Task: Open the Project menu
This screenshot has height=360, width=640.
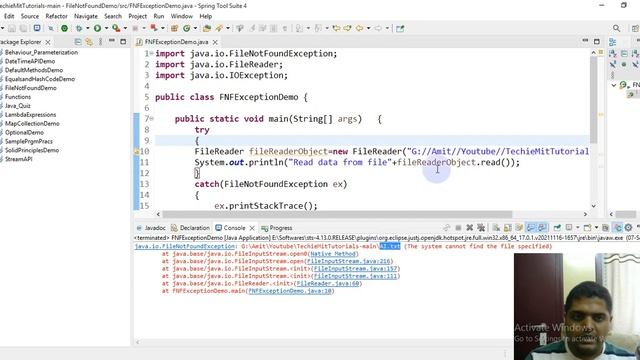Action: click(x=138, y=16)
